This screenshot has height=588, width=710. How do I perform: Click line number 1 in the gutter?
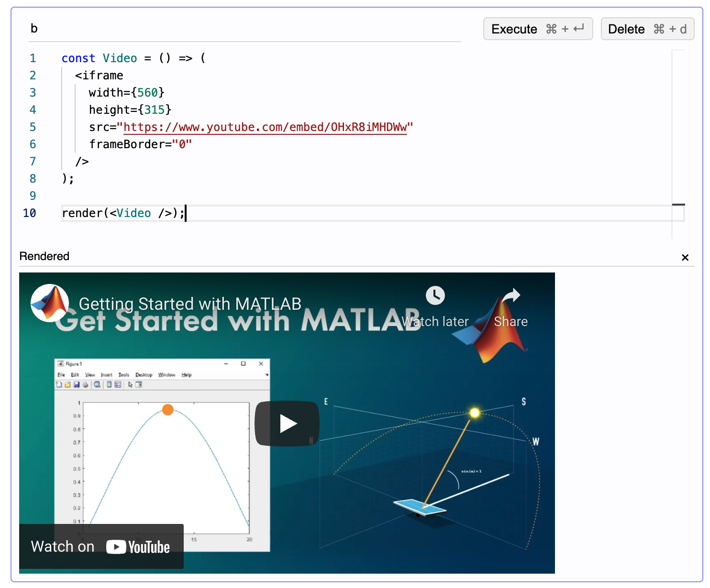(33, 58)
